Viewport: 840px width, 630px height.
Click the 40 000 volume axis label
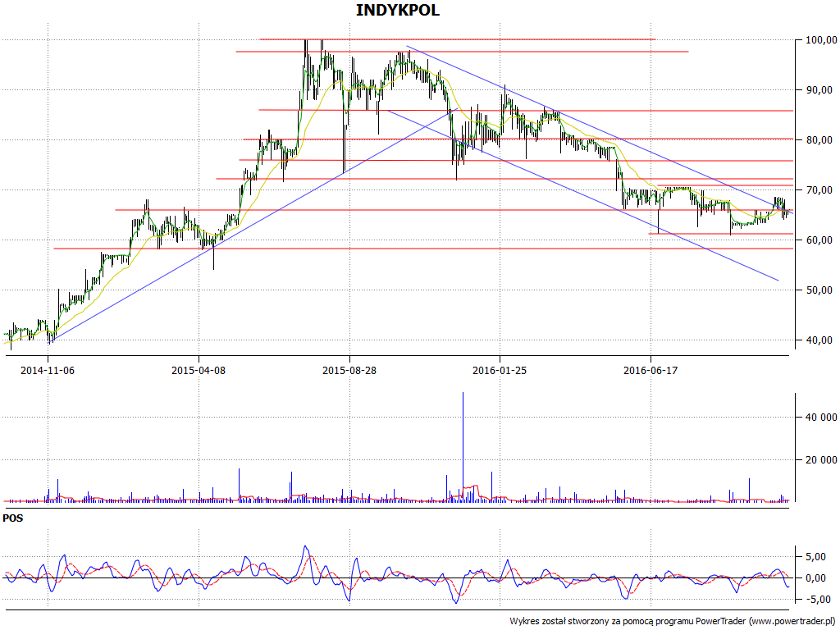pyautogui.click(x=821, y=418)
